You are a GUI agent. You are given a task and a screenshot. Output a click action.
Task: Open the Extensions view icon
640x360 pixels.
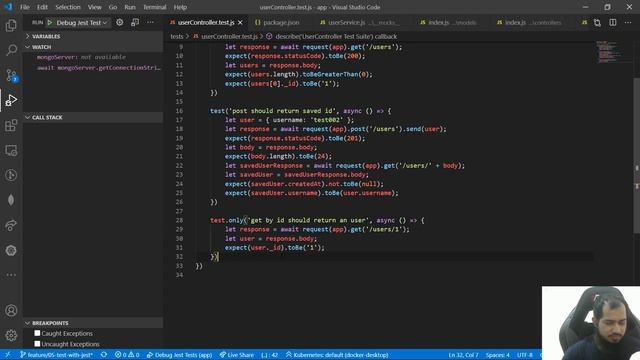[x=11, y=125]
